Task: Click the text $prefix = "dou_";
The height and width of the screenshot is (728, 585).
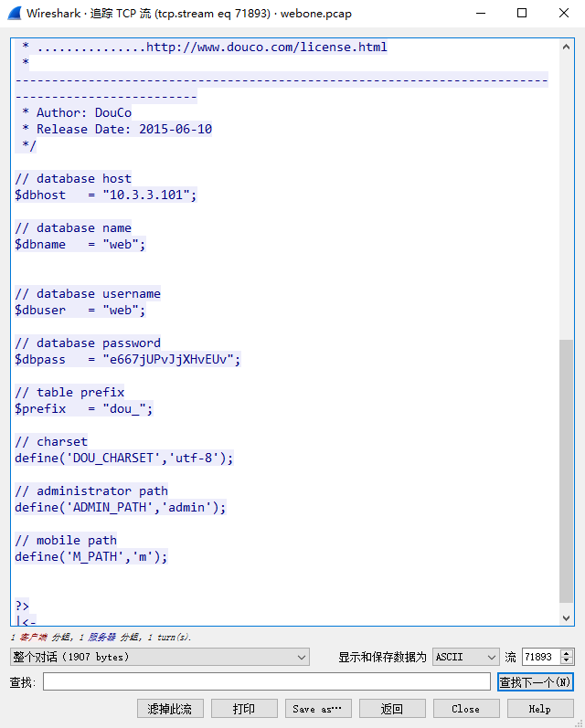Action: click(x=84, y=408)
